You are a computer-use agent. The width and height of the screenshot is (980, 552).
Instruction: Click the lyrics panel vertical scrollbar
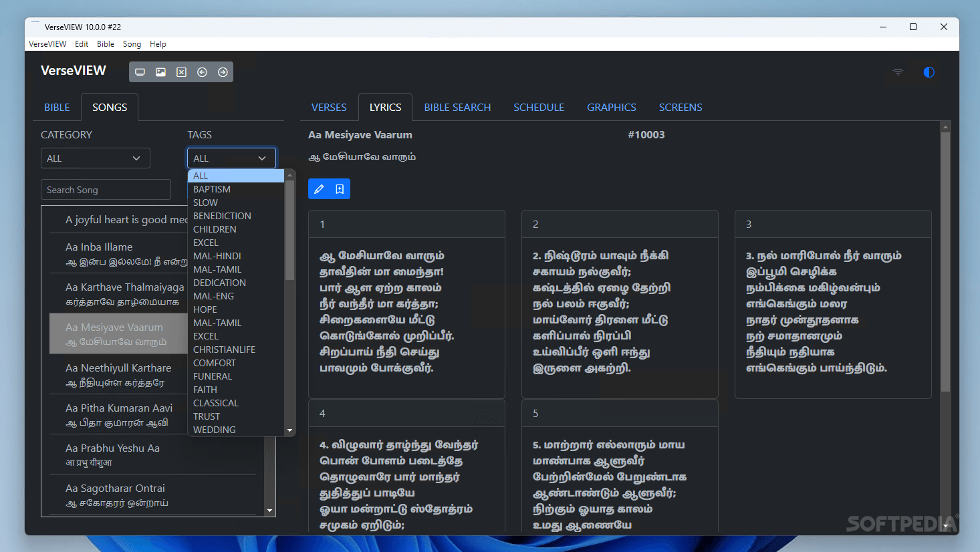(945, 261)
